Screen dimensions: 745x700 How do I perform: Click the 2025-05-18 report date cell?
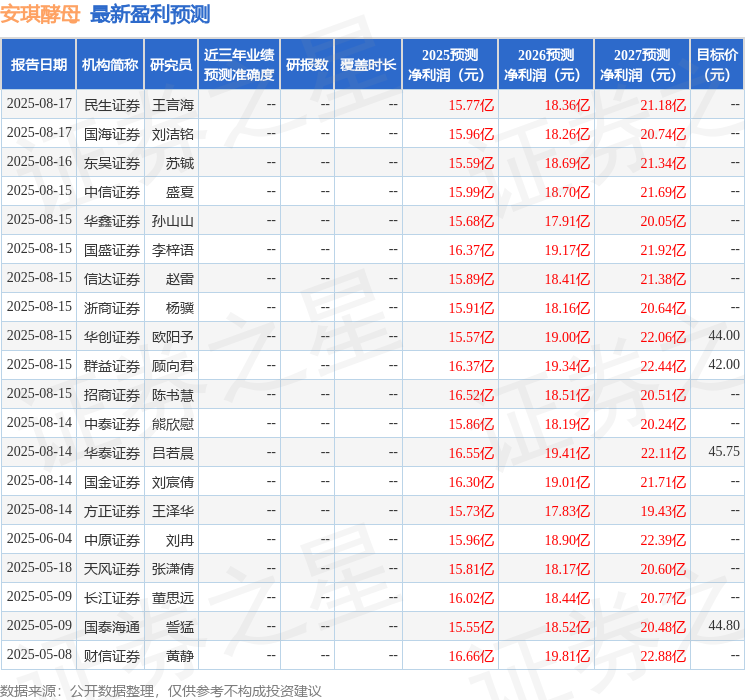pos(39,567)
